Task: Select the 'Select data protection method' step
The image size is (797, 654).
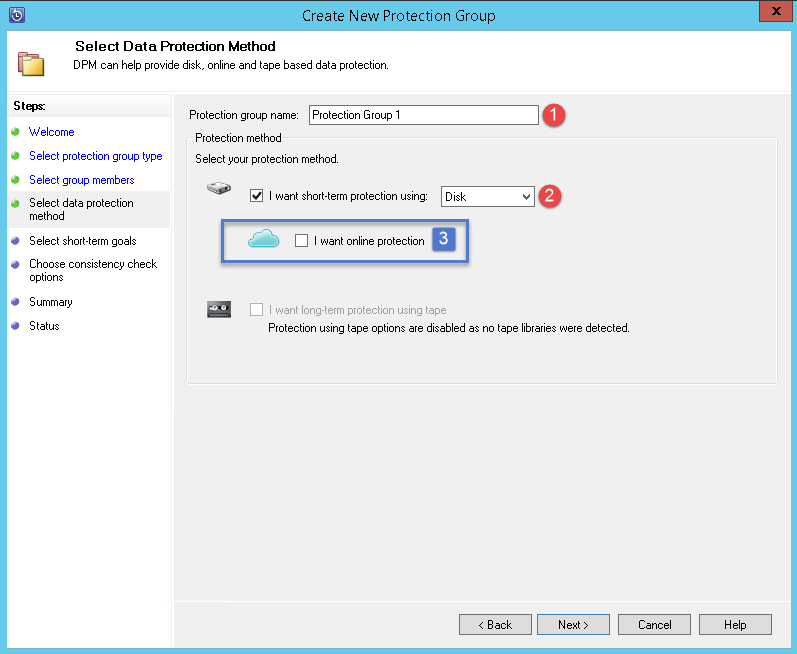Action: (x=81, y=209)
